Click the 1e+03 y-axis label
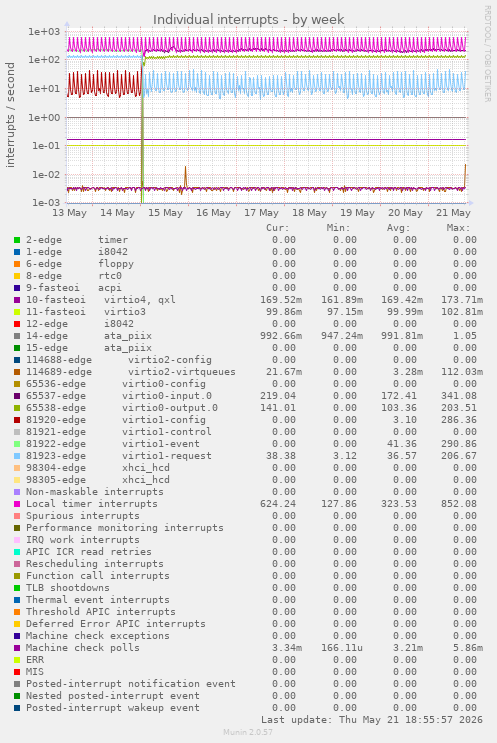This screenshot has height=743, width=497. pyautogui.click(x=44, y=32)
